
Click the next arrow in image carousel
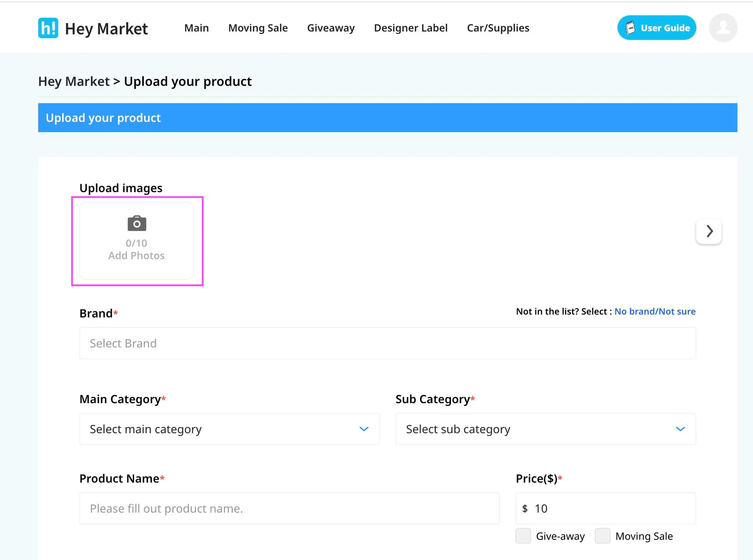(x=709, y=231)
